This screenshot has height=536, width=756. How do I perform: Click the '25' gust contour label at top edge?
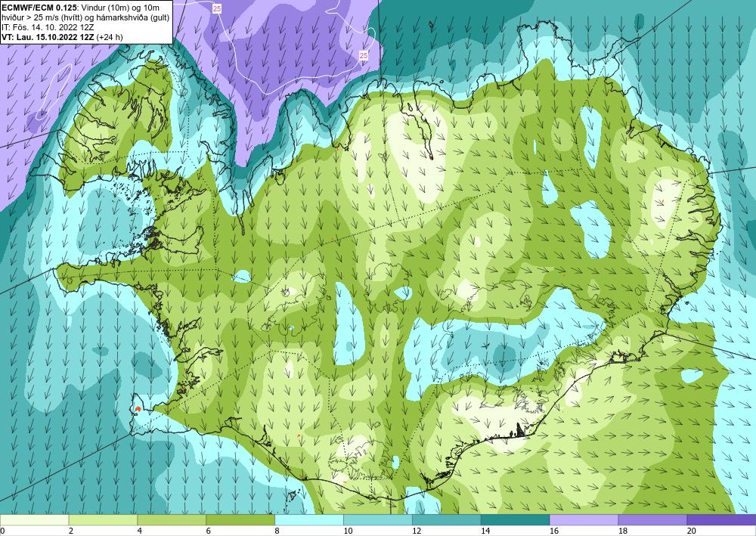point(217,8)
